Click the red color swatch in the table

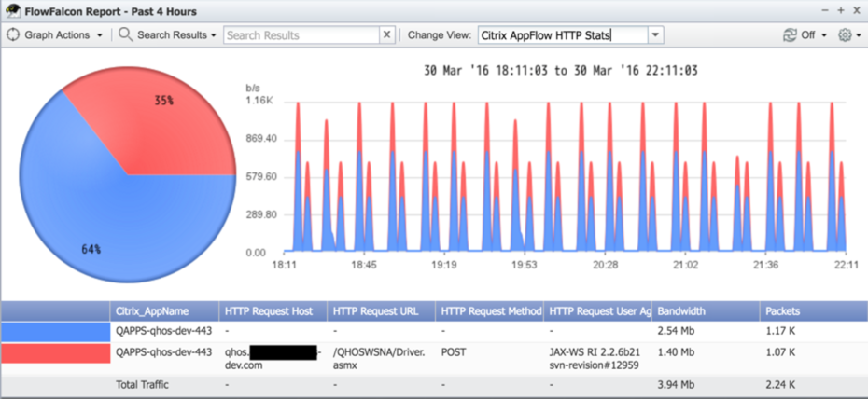55,353
